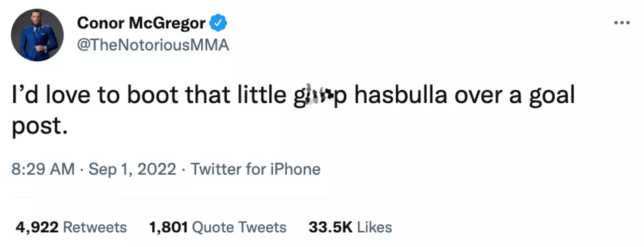Click the Sep 1, 2022 date

(132, 169)
